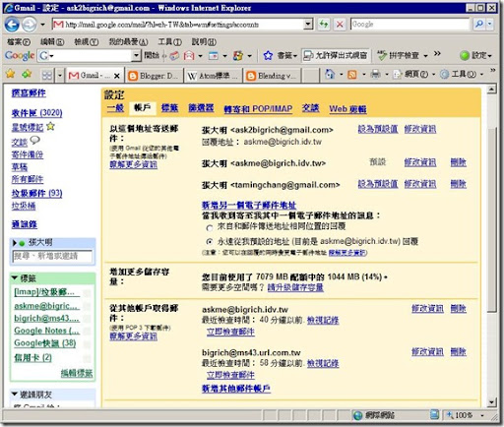Switch to the Blogger browser tab
Image resolution: width=504 pixels, height=427 pixels.
coord(155,76)
